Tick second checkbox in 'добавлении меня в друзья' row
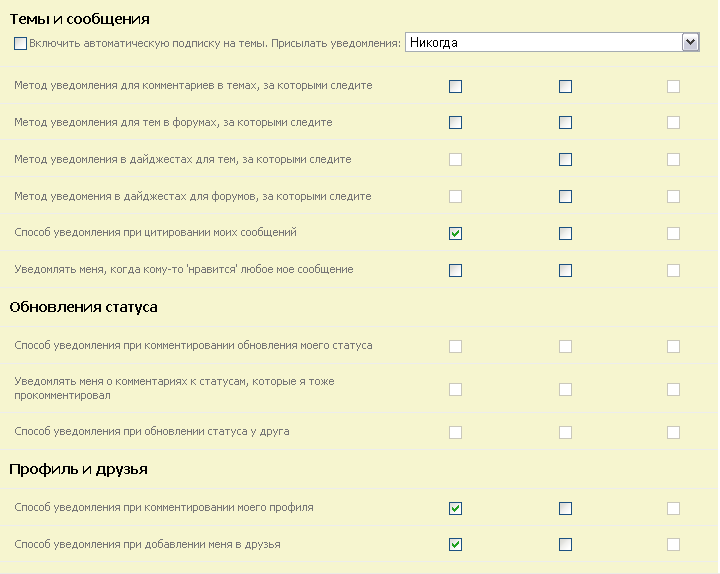Image resolution: width=720 pixels, height=574 pixels. [565, 545]
